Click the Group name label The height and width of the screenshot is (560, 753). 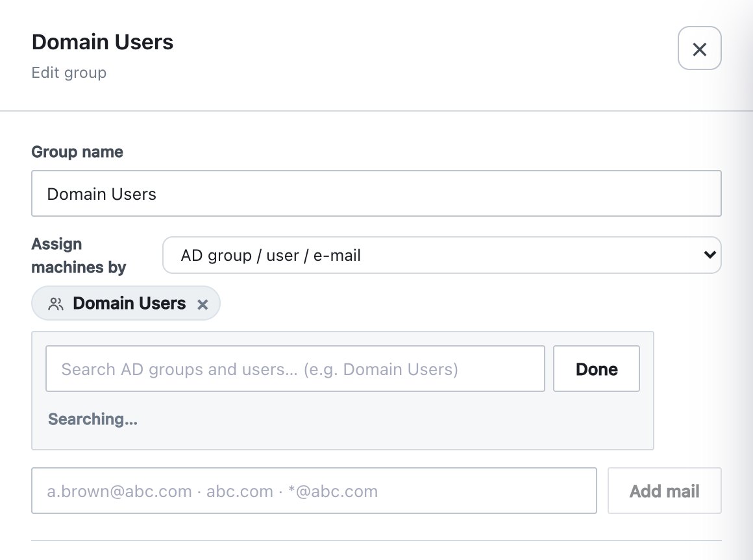click(x=77, y=152)
